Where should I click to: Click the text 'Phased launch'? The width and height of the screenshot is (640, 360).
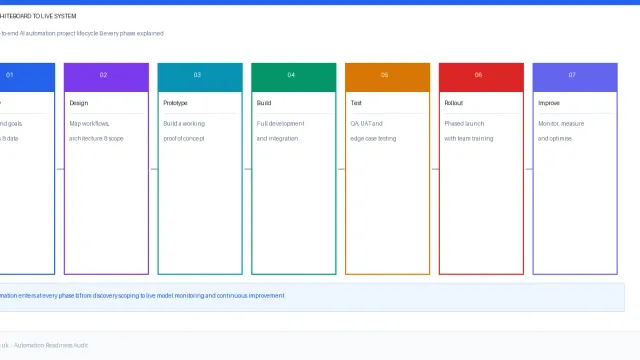(x=464, y=123)
